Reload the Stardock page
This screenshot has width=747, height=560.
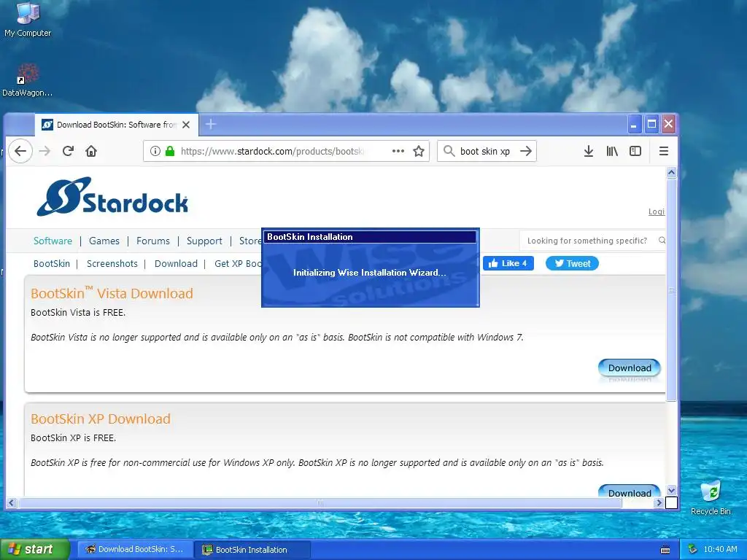[68, 151]
